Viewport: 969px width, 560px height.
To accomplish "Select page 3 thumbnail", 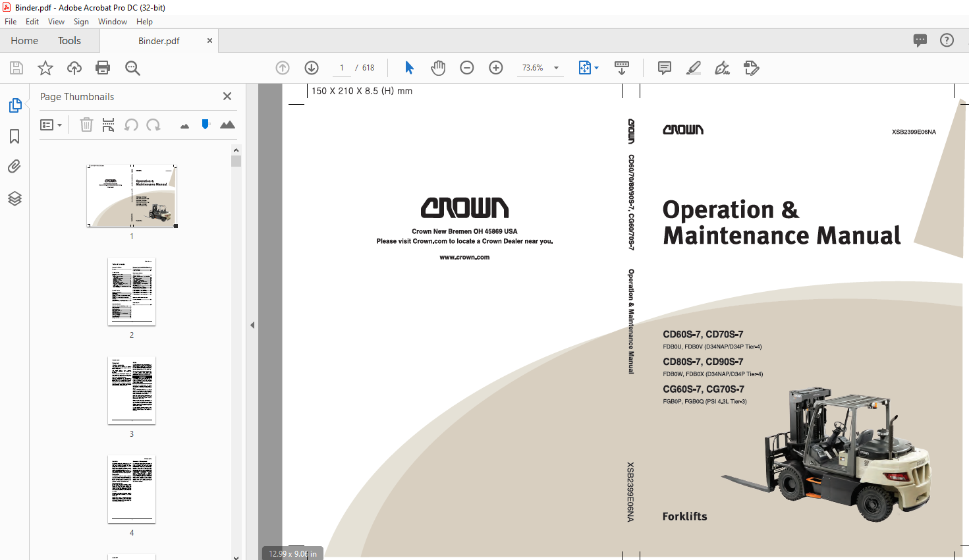I will click(132, 390).
